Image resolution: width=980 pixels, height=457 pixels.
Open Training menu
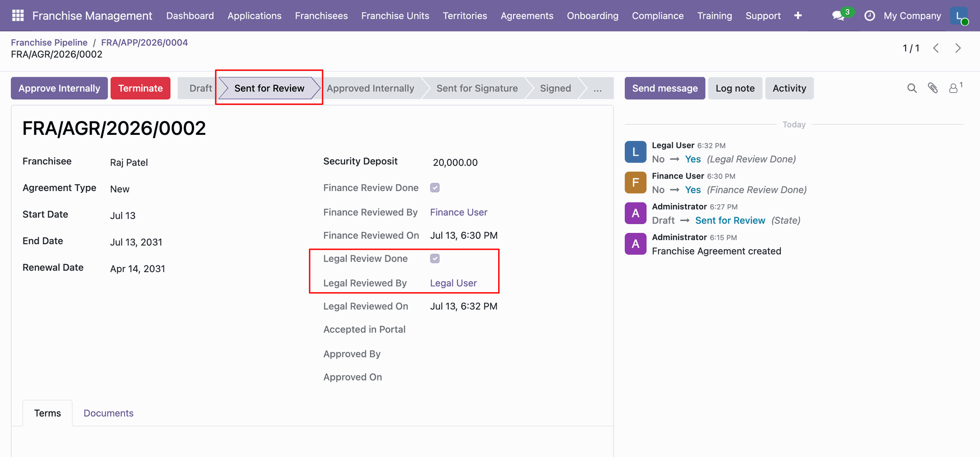715,16
